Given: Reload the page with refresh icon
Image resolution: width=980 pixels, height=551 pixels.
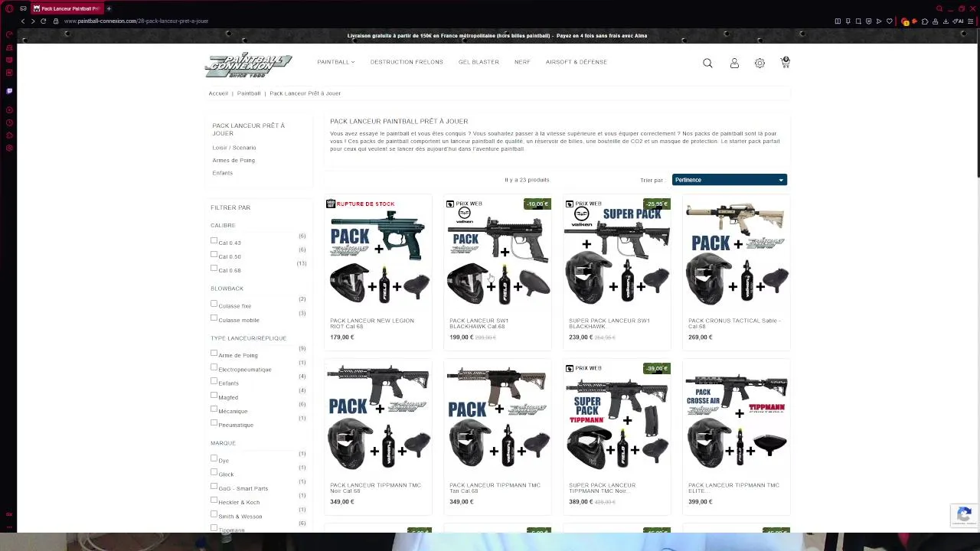Looking at the screenshot, I should click(x=43, y=21).
